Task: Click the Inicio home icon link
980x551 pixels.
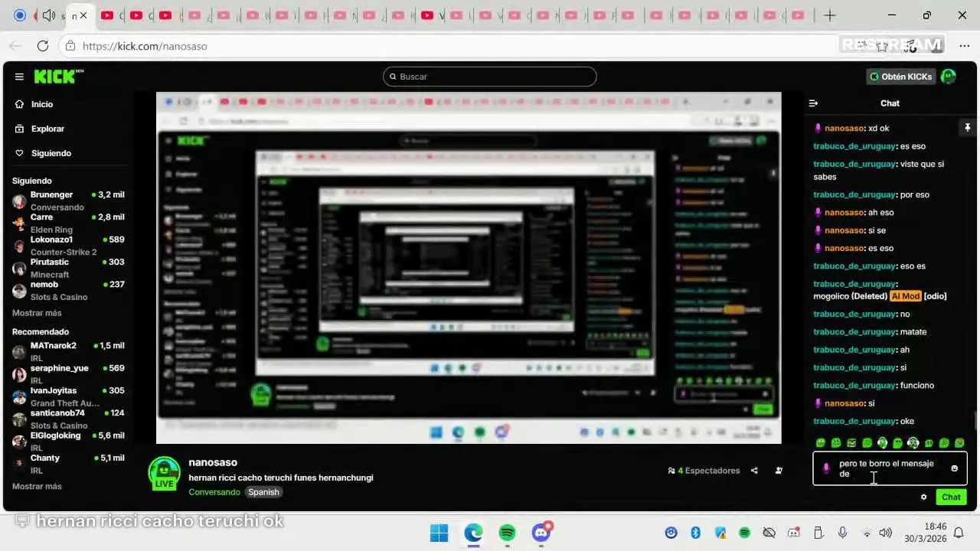Action: coord(34,104)
